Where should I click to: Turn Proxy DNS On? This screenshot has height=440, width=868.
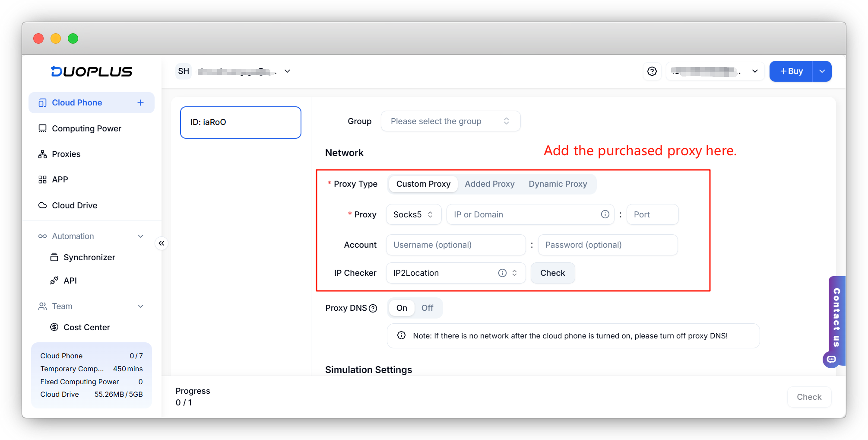tap(402, 308)
